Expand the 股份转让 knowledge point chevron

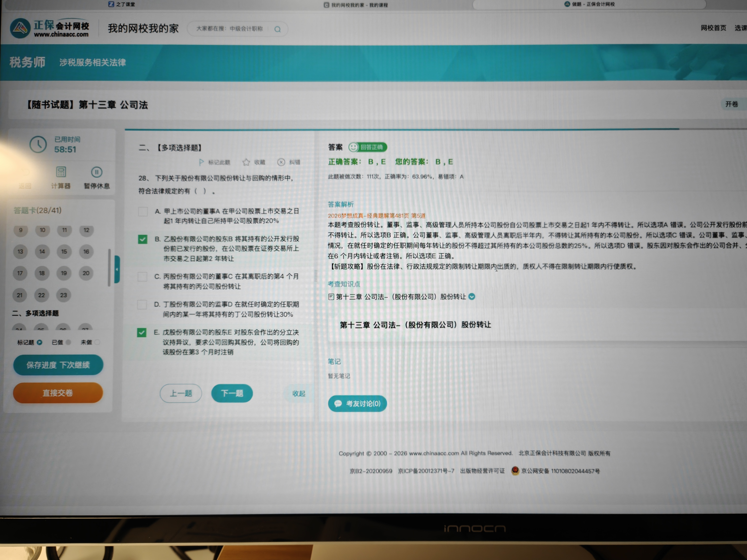tap(472, 297)
